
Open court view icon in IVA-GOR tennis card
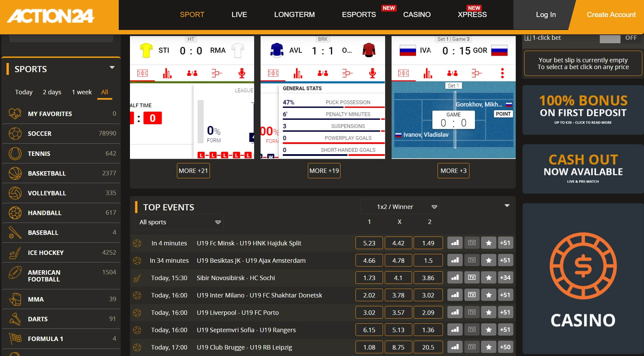403,73
